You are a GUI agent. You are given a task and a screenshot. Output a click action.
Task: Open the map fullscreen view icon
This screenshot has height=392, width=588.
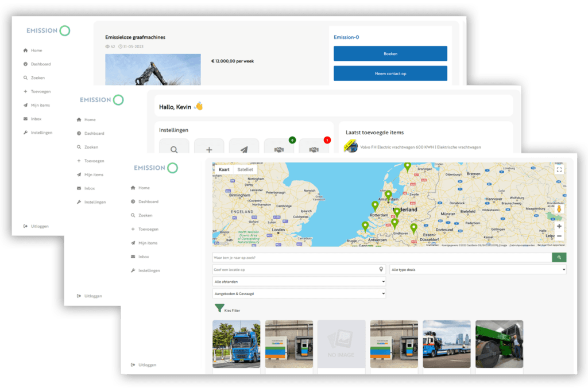pos(559,170)
